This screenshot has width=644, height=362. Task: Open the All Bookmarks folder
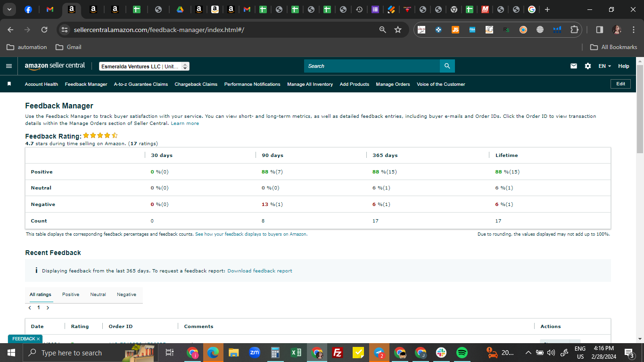tap(614, 47)
